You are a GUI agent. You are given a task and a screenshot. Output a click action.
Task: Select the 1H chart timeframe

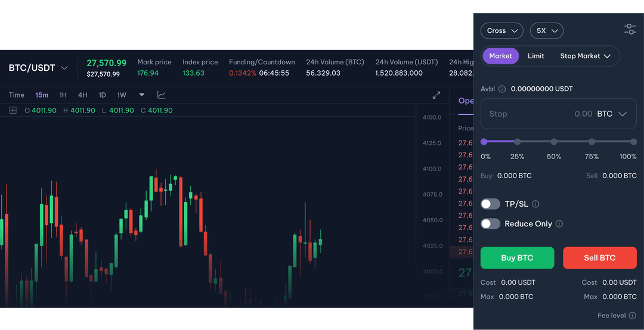coord(63,95)
